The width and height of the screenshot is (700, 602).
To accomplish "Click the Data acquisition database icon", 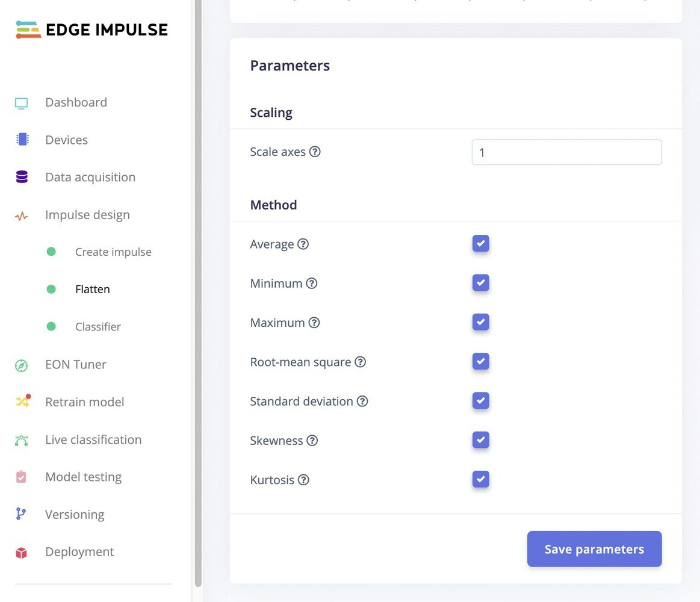I will [x=22, y=178].
